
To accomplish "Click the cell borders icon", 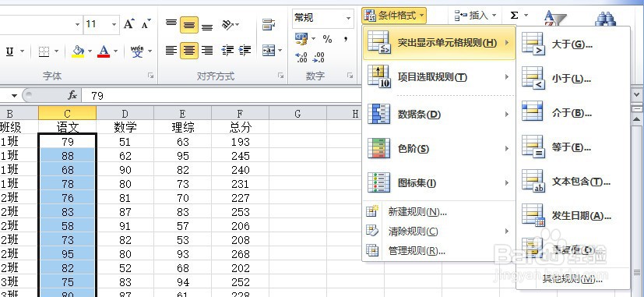I will pyautogui.click(x=44, y=51).
